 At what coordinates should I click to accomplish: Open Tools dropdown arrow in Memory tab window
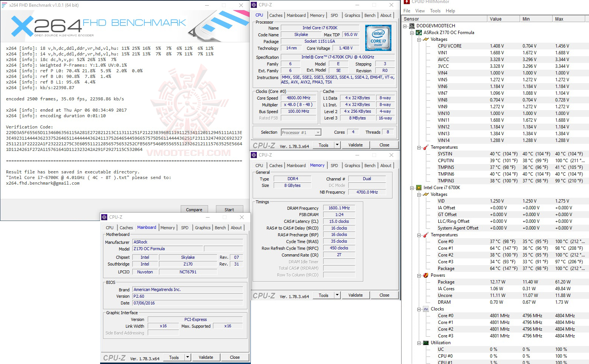(x=337, y=295)
